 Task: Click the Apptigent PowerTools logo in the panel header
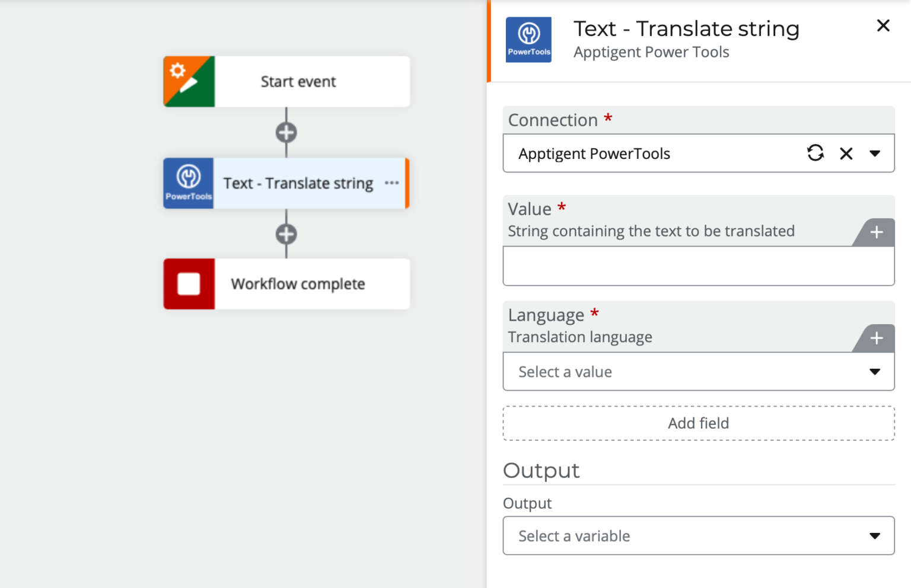click(528, 39)
